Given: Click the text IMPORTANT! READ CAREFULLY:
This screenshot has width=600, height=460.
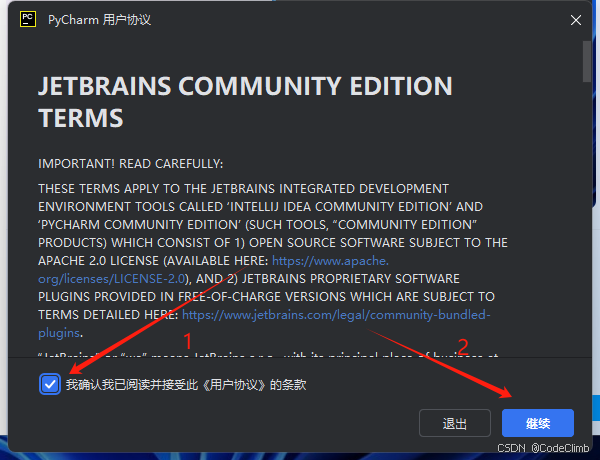Looking at the screenshot, I should tap(130, 164).
